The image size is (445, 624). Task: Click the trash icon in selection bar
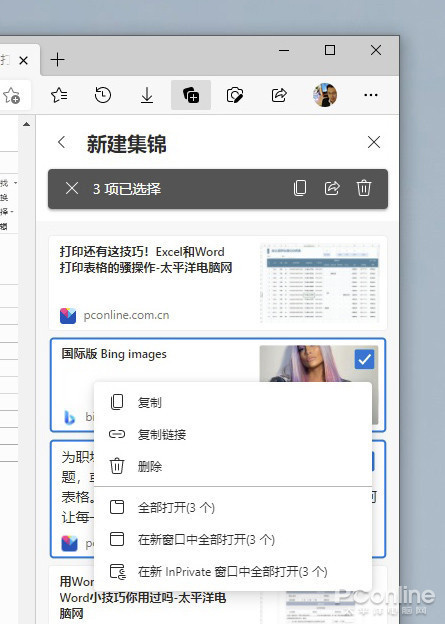[x=364, y=188]
